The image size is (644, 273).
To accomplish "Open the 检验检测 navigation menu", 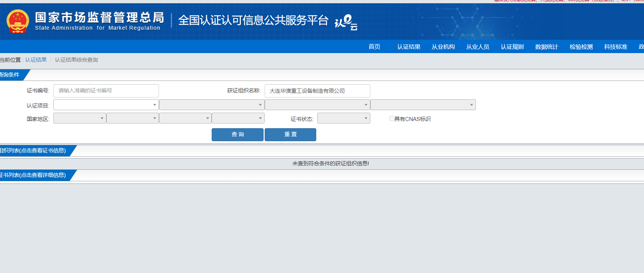I will tap(581, 47).
